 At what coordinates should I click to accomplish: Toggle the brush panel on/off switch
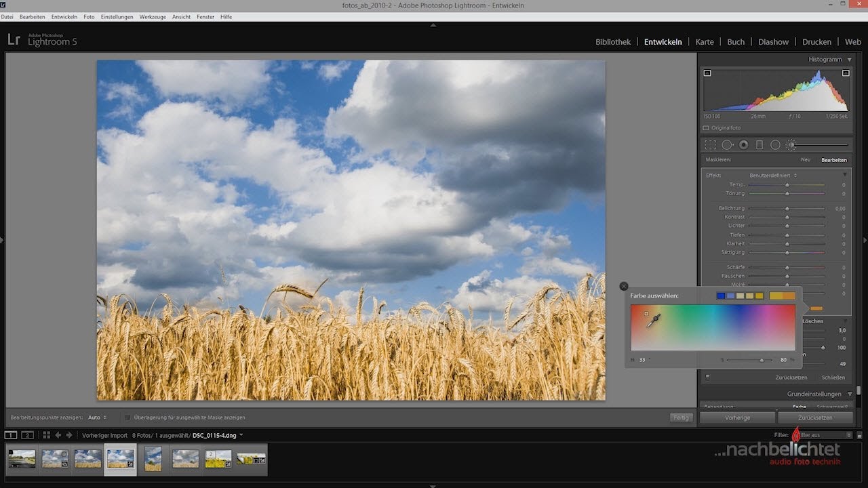click(707, 378)
